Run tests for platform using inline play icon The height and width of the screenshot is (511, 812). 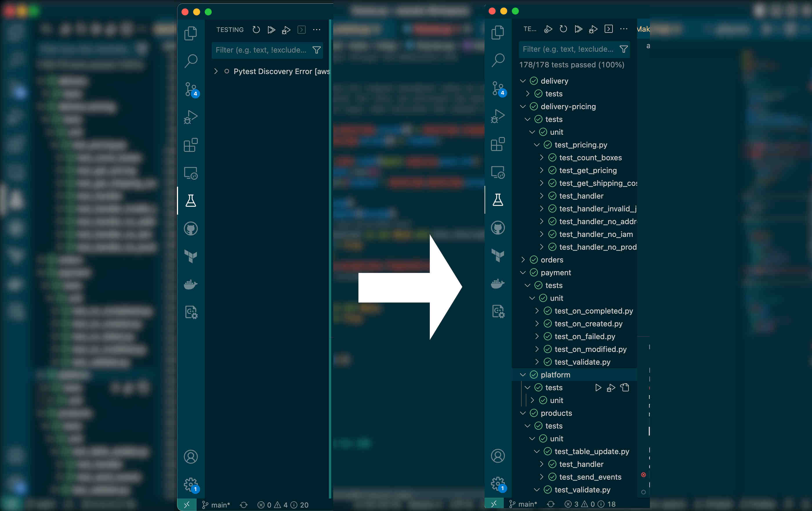coord(599,388)
